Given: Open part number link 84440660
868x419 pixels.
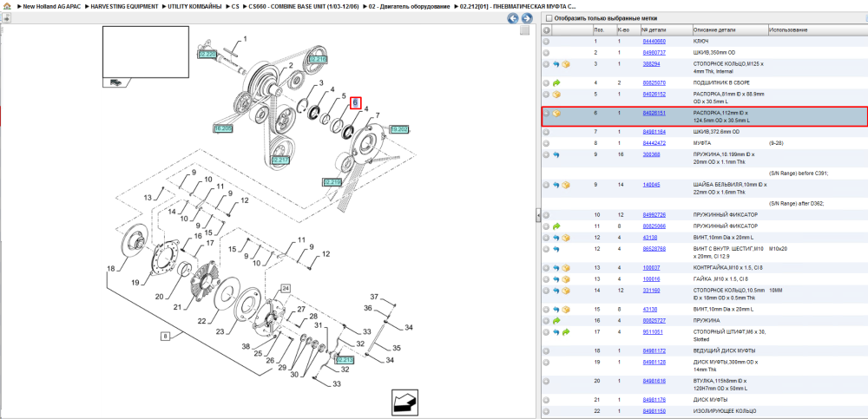Looking at the screenshot, I should pyautogui.click(x=654, y=42).
